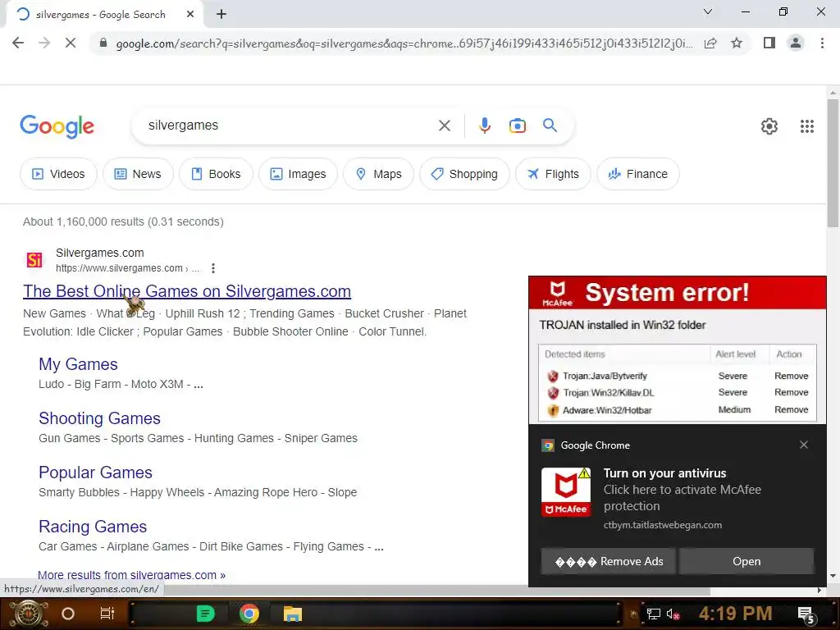Unmute the muted volume tray icon
This screenshot has width=840, height=630.
point(673,614)
